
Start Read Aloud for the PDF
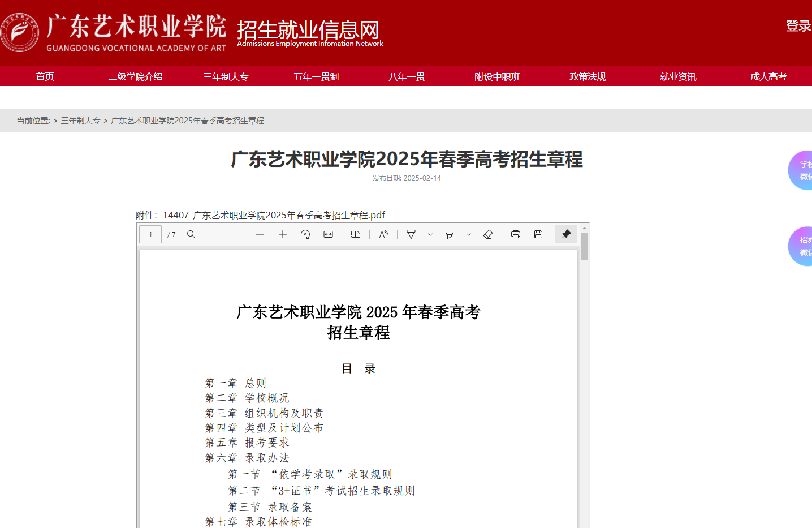click(383, 234)
